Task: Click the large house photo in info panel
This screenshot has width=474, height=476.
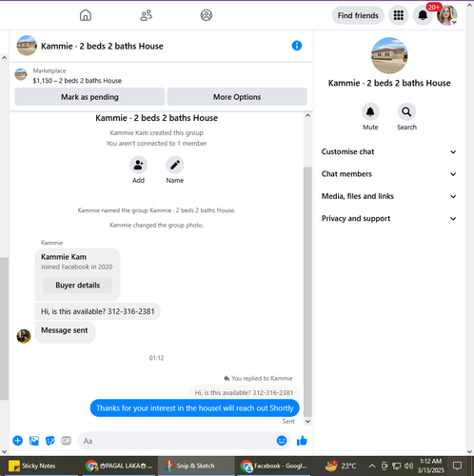Action: (x=389, y=55)
